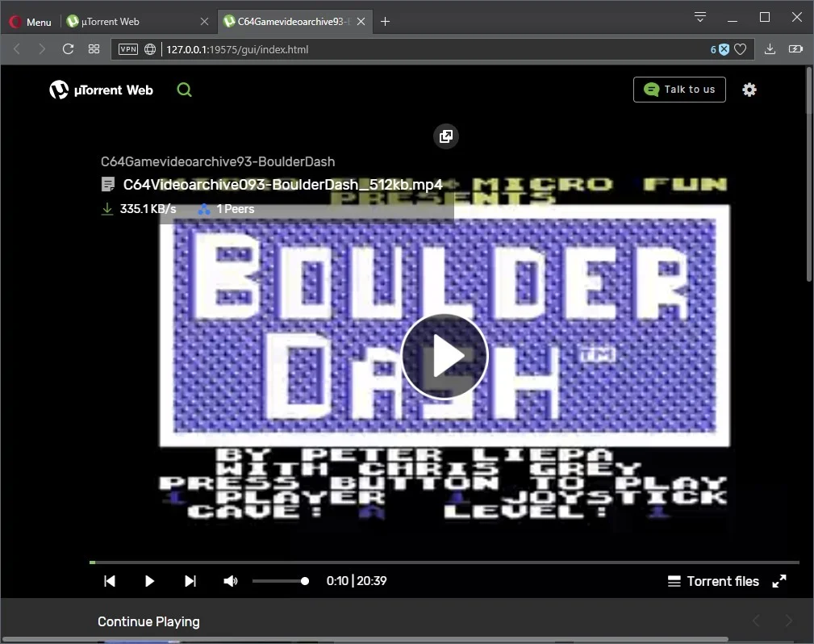This screenshot has width=814, height=644.
Task: Open the µTorrent search magnifier
Action: tap(184, 90)
